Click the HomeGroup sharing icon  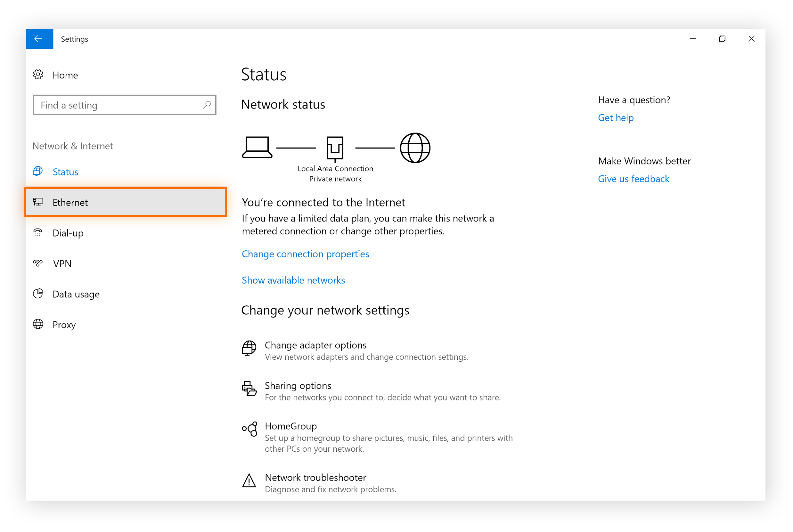point(249,430)
